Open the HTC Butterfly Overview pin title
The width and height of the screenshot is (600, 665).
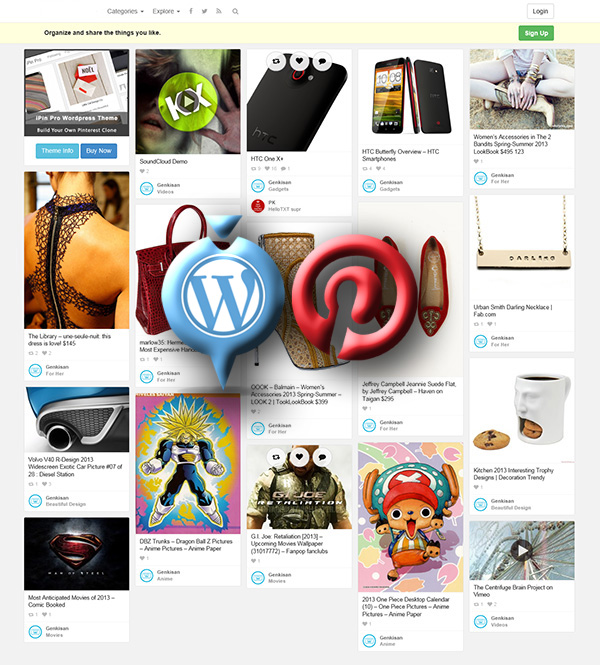401,155
